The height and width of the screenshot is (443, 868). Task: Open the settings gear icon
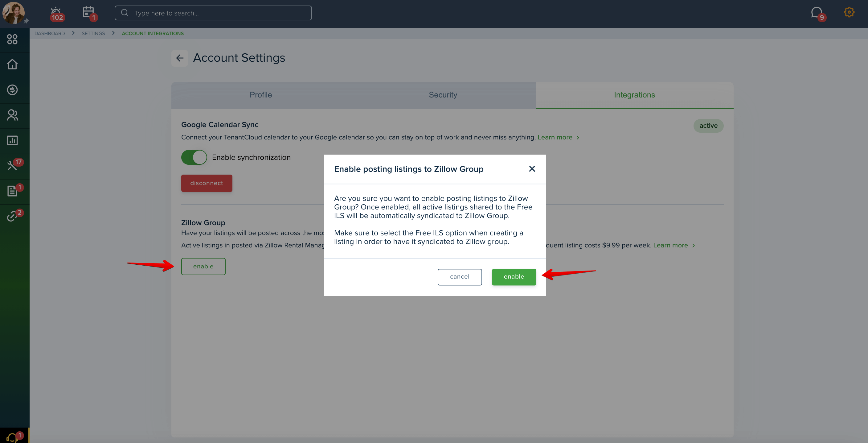pyautogui.click(x=849, y=12)
